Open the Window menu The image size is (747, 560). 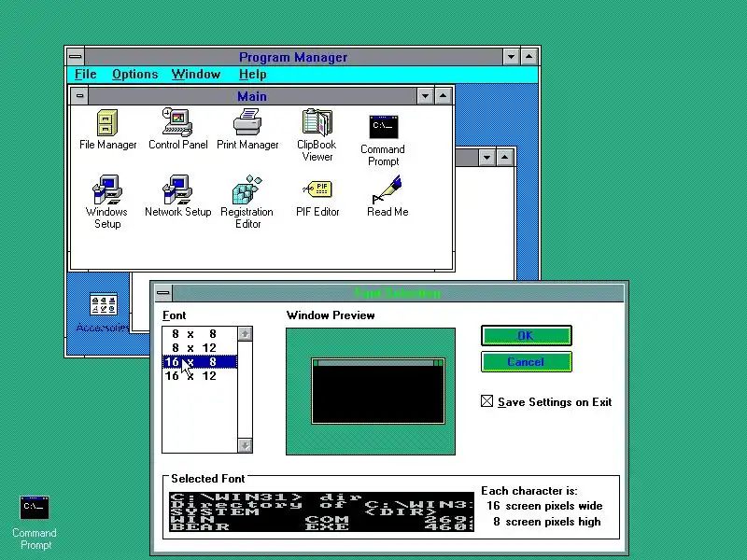click(x=196, y=75)
